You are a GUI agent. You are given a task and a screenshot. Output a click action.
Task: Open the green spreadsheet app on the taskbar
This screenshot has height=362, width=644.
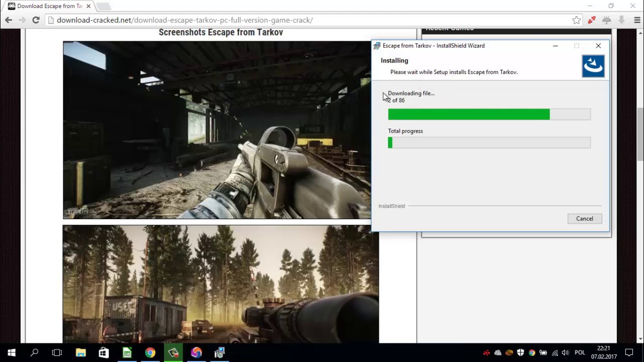127,352
